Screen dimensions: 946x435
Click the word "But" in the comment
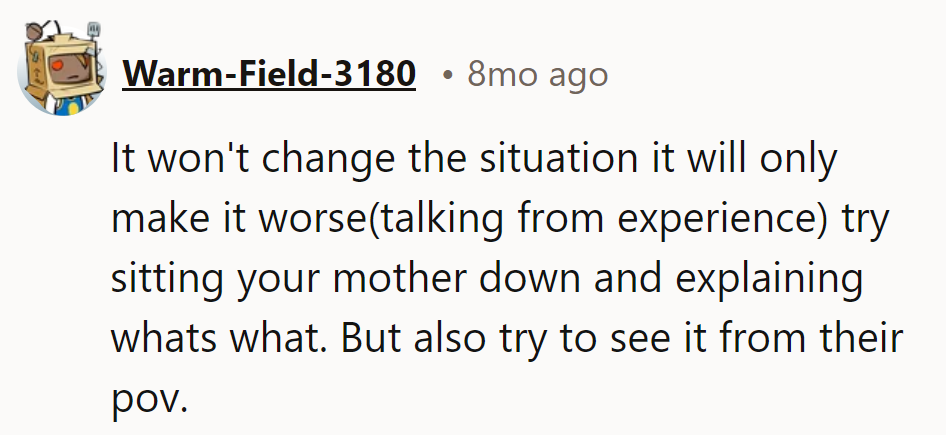coord(370,337)
